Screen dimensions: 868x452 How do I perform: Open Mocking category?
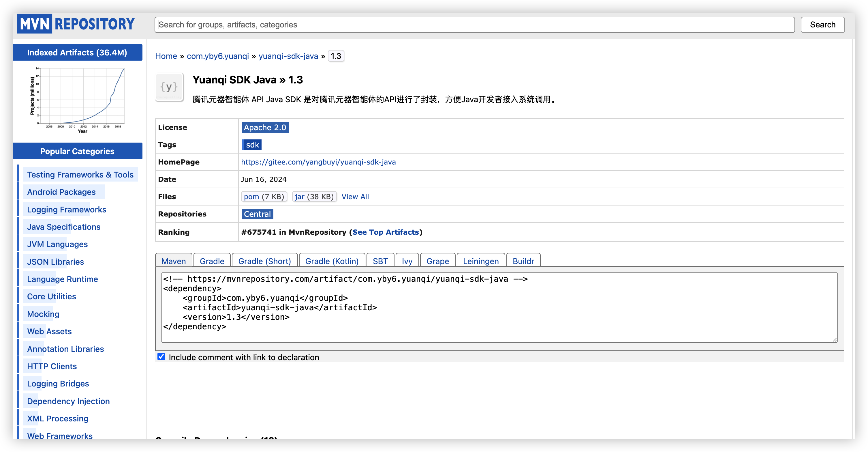(43, 314)
